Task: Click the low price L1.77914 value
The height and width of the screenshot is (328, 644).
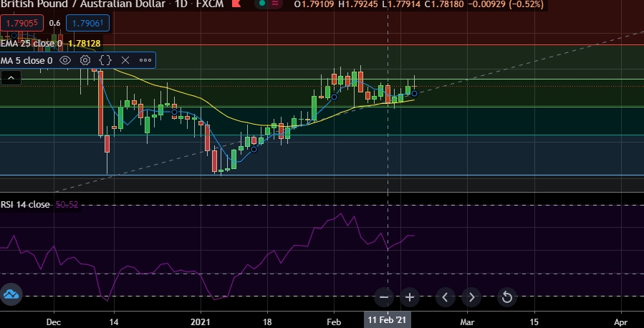Action: pyautogui.click(x=401, y=4)
